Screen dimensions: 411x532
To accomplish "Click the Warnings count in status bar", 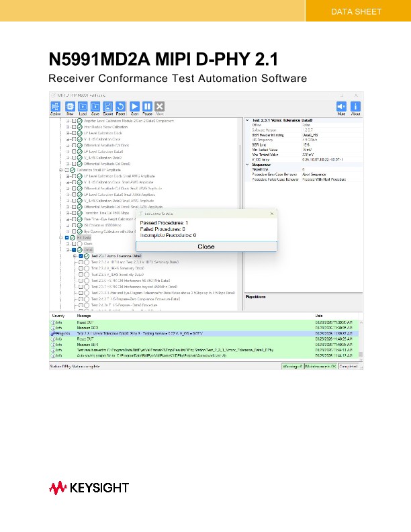I will (292, 367).
